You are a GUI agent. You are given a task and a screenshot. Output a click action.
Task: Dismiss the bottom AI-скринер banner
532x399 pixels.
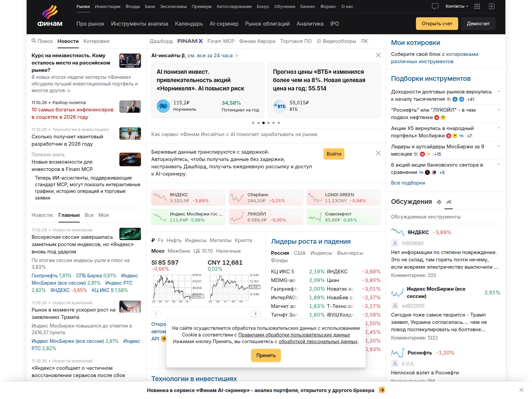[521, 390]
